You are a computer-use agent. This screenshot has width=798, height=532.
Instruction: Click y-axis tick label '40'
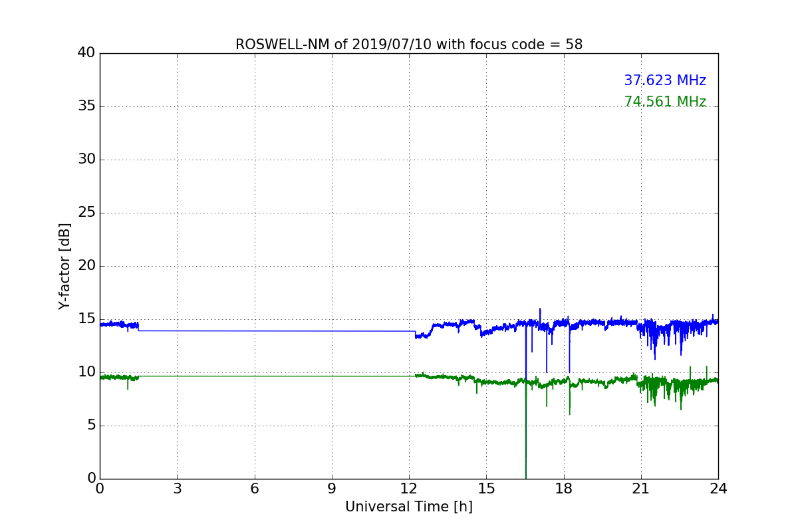tap(86, 53)
